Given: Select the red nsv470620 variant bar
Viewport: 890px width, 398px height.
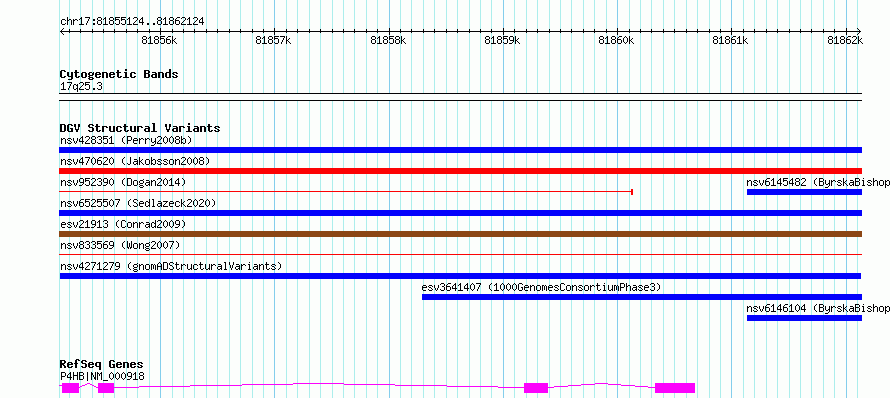Looking at the screenshot, I should coord(460,171).
